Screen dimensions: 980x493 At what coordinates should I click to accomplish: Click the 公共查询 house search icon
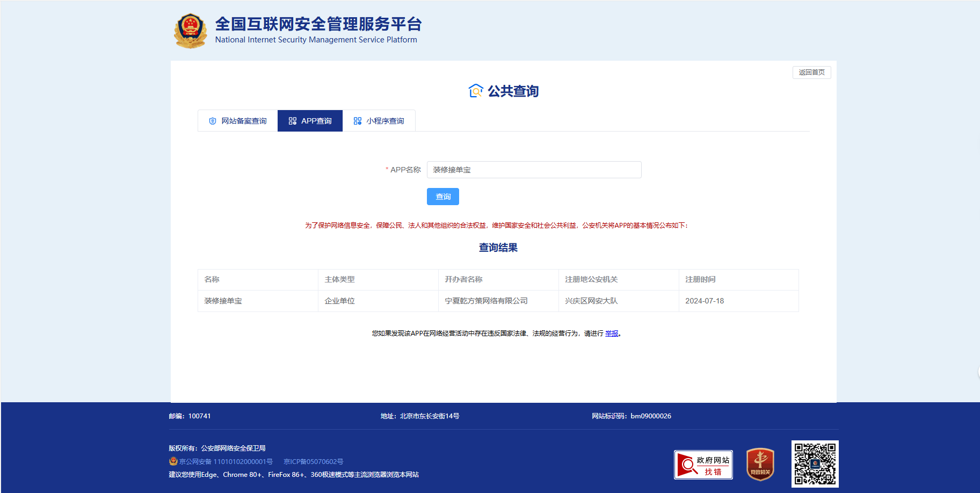(476, 91)
